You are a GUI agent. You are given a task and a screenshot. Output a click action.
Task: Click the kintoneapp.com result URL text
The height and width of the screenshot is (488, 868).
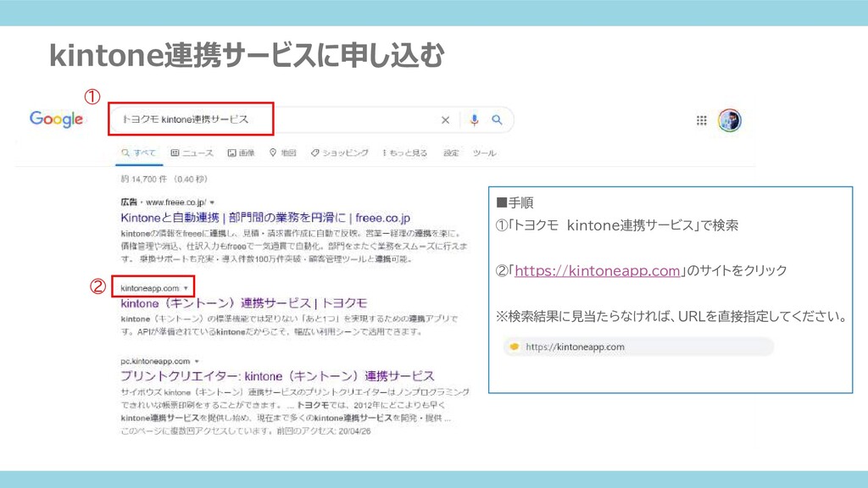pos(149,288)
